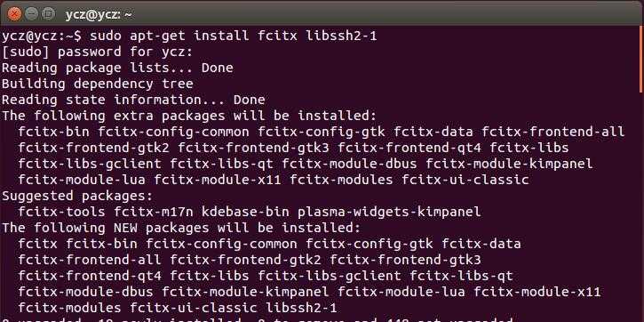The width and height of the screenshot is (644, 322).
Task: Click 'The following NEW packages' line
Action: [x=181, y=229]
